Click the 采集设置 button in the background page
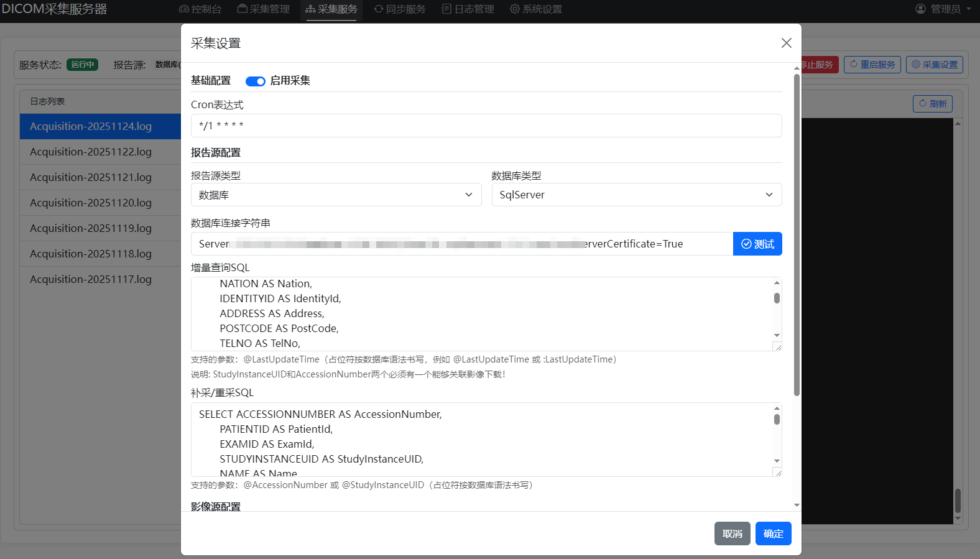This screenshot has width=980, height=559. click(x=935, y=65)
